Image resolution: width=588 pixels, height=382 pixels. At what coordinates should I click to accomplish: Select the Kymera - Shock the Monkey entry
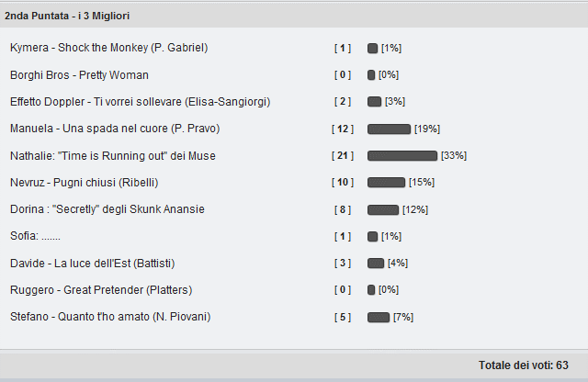pyautogui.click(x=108, y=48)
